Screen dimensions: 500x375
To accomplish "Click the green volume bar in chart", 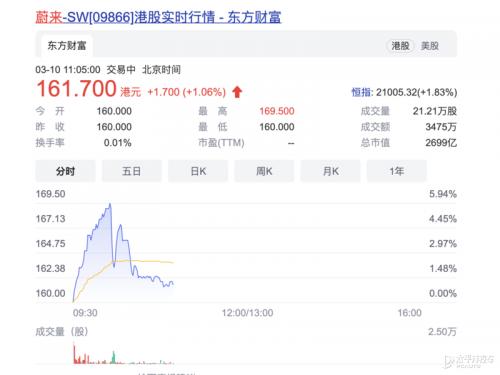I will 113,357.
